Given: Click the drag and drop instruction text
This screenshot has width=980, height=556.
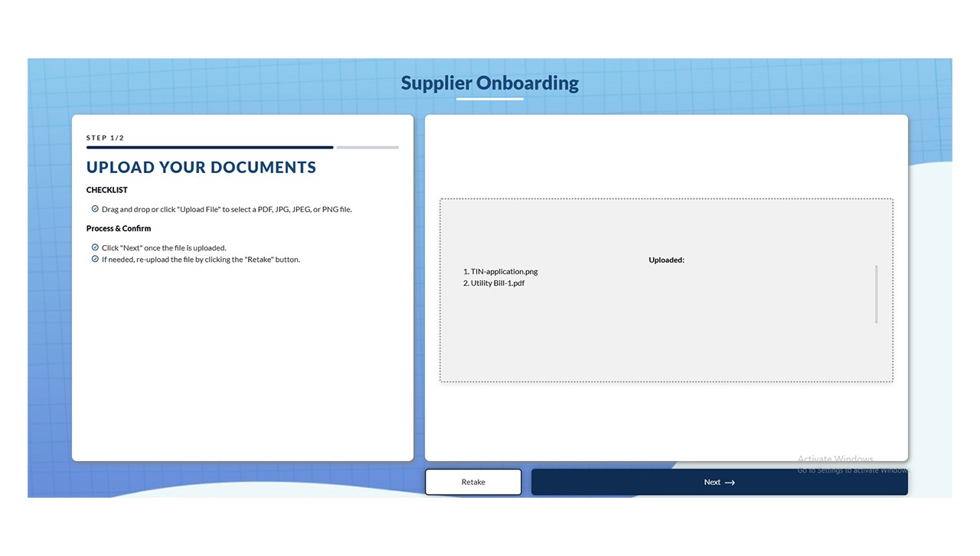Looking at the screenshot, I should pyautogui.click(x=227, y=209).
